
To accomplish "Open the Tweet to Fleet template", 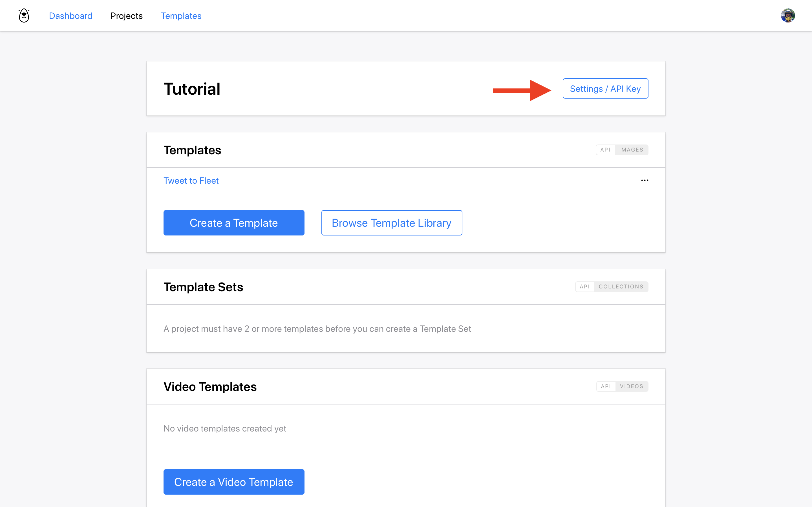I will pyautogui.click(x=191, y=181).
